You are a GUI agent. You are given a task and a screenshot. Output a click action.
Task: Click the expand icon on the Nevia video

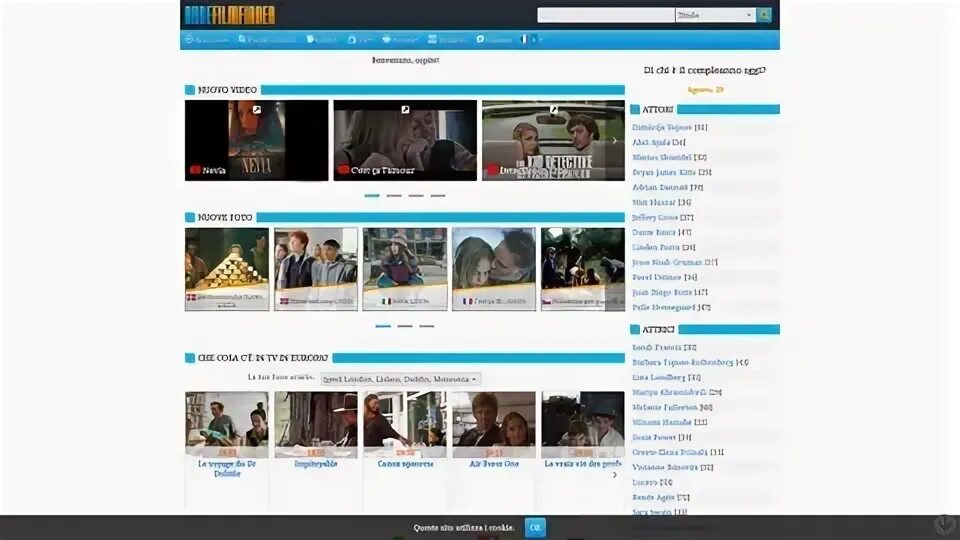click(257, 110)
